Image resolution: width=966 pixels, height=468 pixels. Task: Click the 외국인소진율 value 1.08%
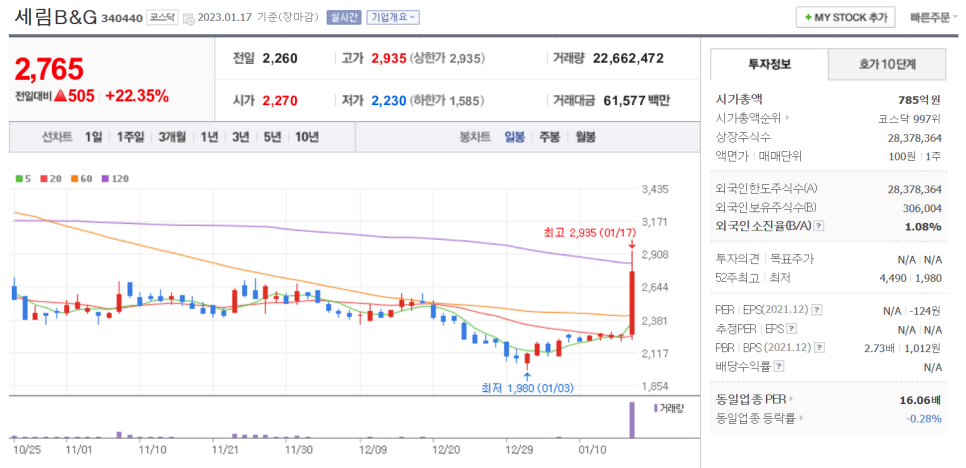pos(923,227)
